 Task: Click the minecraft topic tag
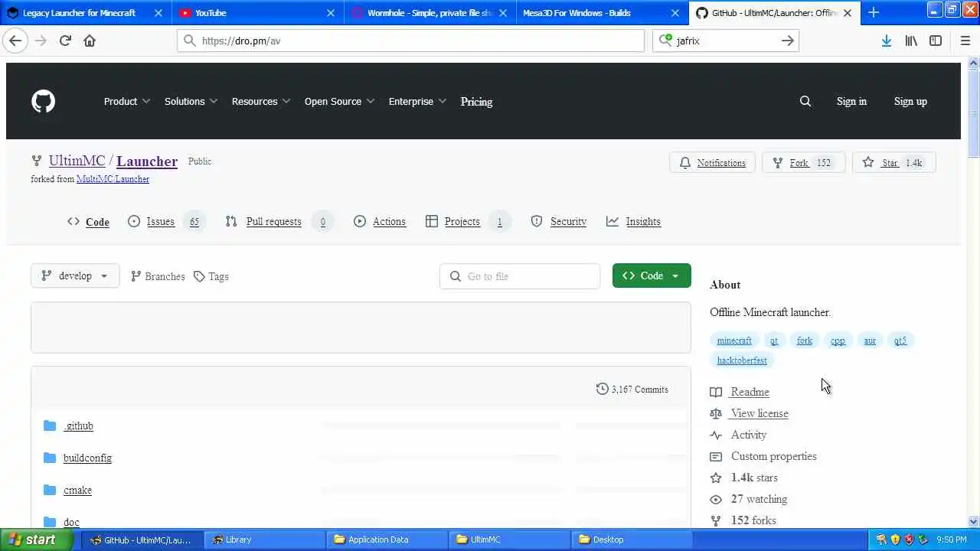tap(734, 341)
